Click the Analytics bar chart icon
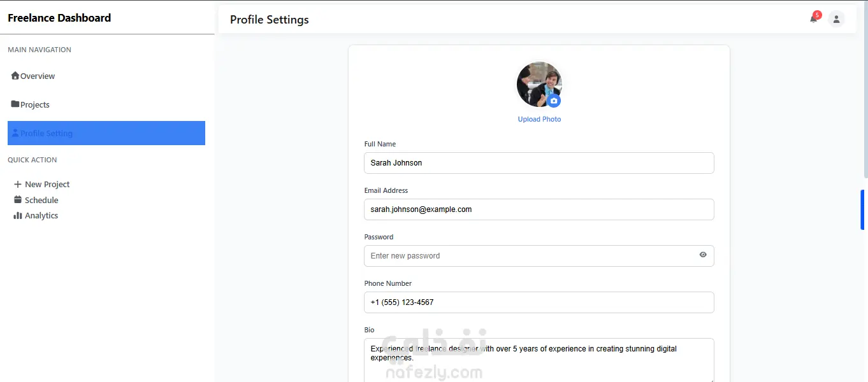Screen dimensions: 868x382 pyautogui.click(x=18, y=215)
